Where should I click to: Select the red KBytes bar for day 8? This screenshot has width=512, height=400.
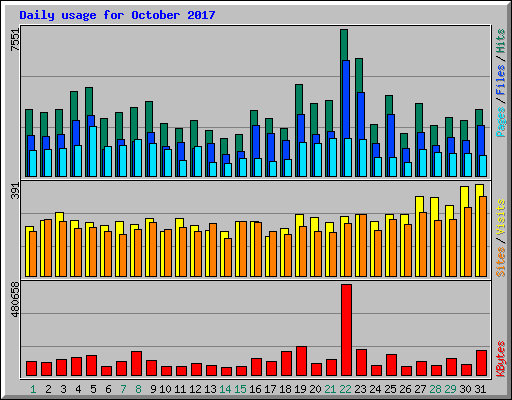pos(136,364)
